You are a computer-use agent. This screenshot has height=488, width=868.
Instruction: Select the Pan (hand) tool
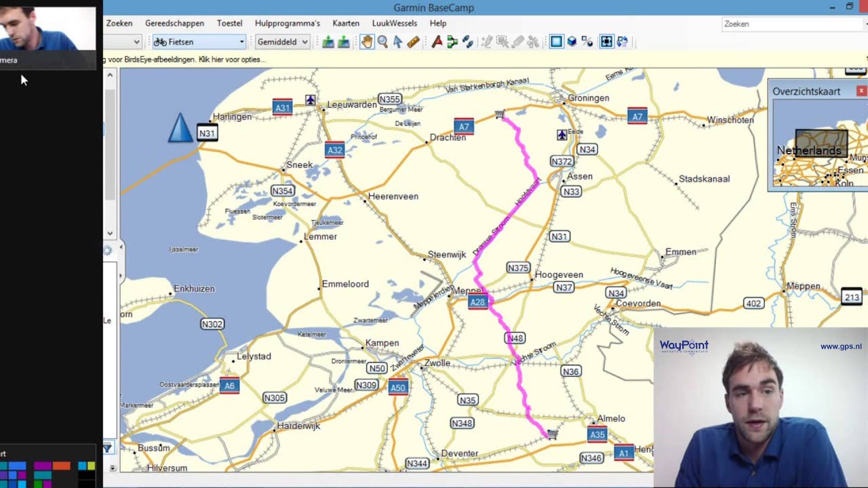point(367,42)
